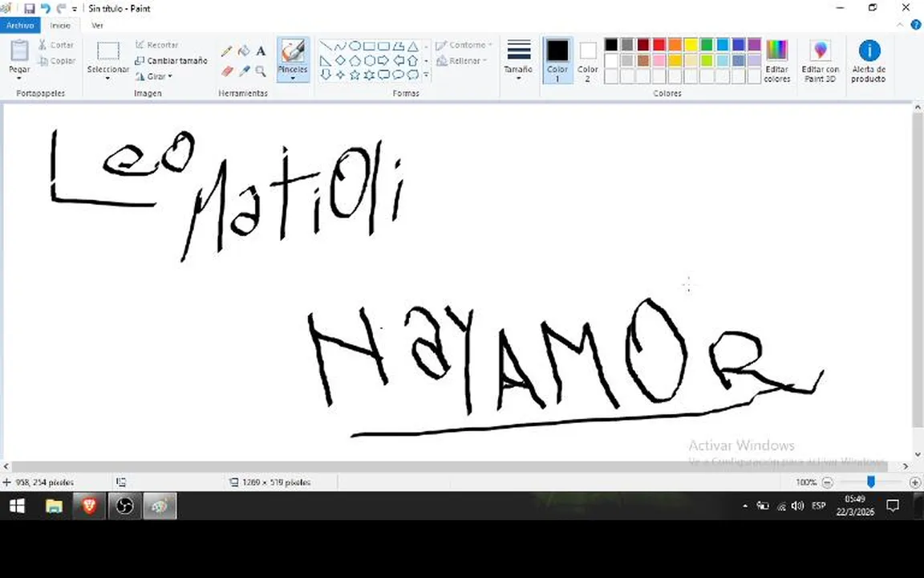Pick the yellow color swatch
This screenshot has width=924, height=578.
click(x=691, y=44)
